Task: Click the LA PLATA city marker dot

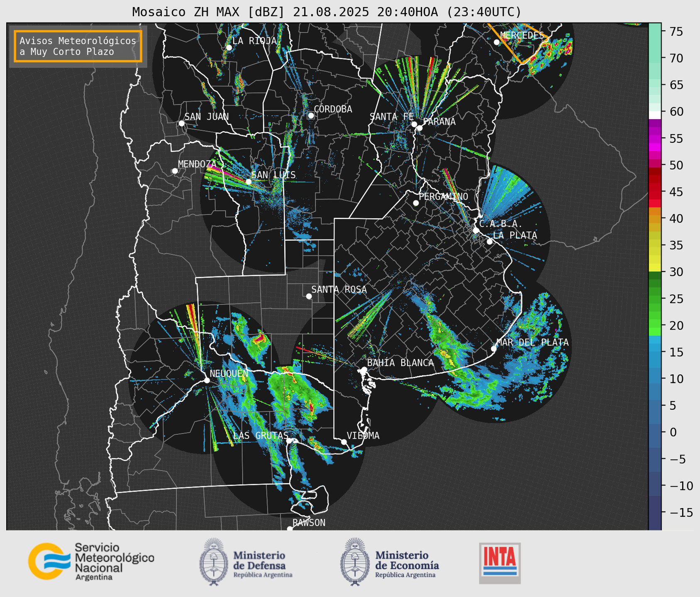Action: (490, 242)
